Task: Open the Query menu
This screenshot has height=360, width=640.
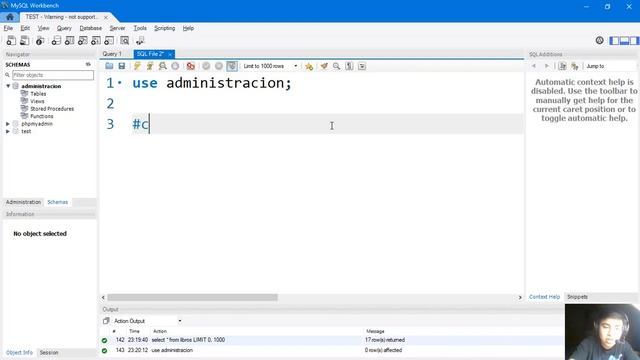Action: click(x=64, y=28)
